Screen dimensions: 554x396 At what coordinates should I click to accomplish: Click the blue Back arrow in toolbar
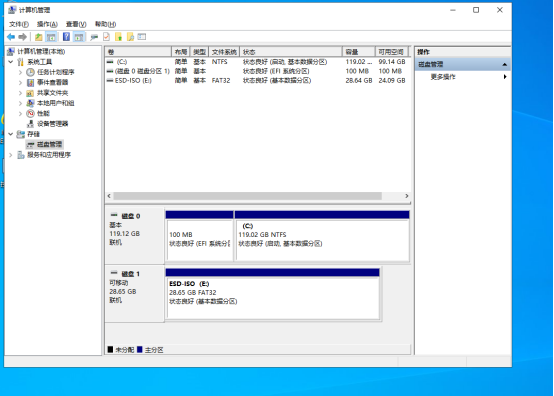tap(11, 37)
